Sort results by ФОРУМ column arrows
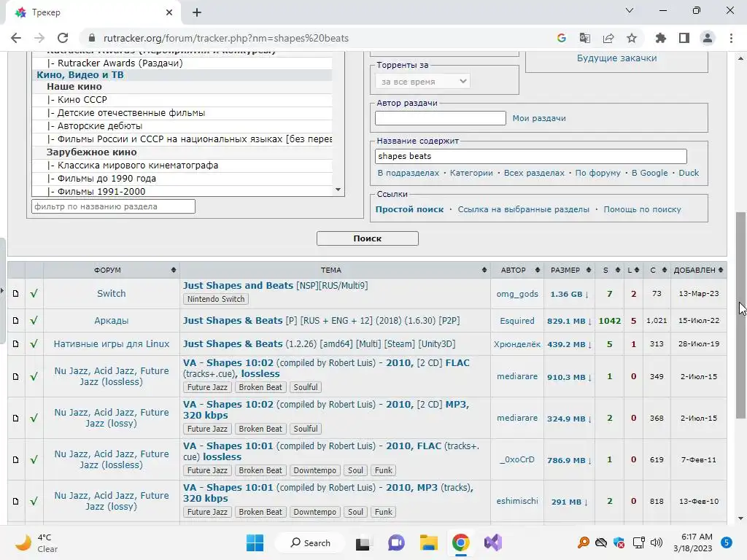Image resolution: width=747 pixels, height=560 pixels. point(174,270)
